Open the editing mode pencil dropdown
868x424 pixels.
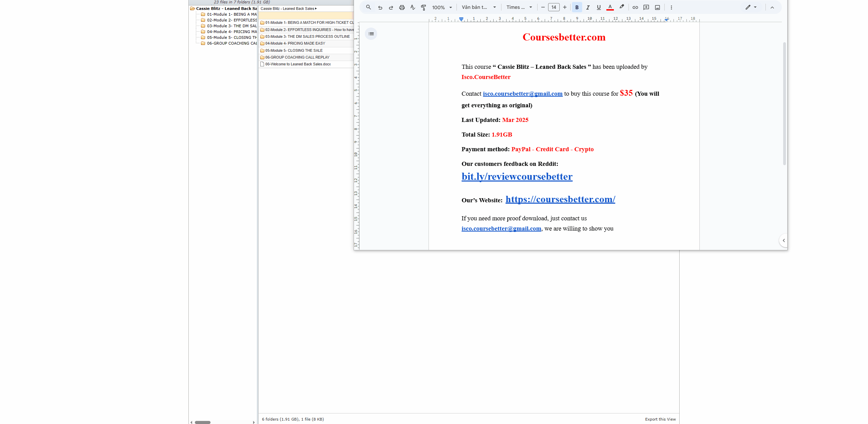pos(751,7)
